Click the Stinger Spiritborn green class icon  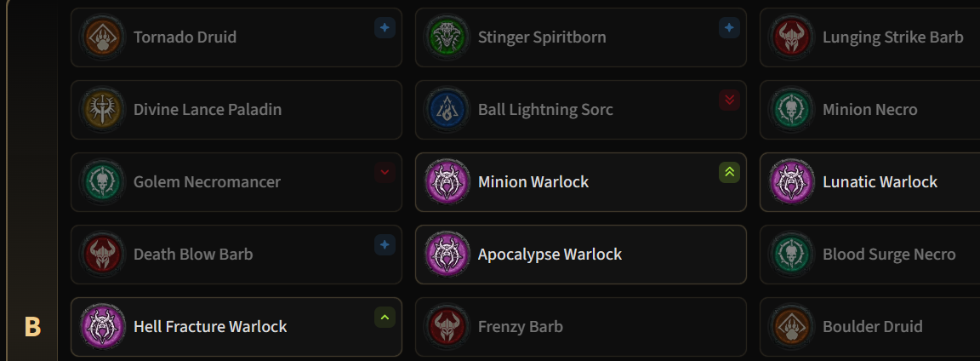447,37
